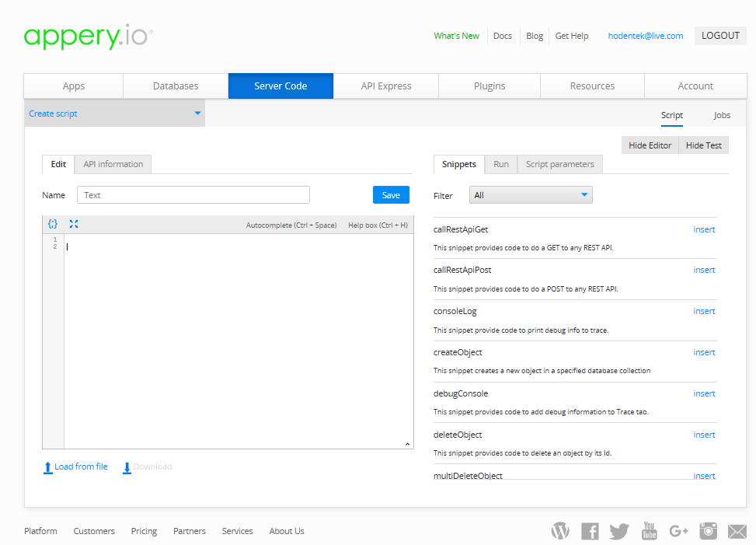The image size is (756, 545).
Task: Hide the script Editor panel
Action: click(x=650, y=145)
